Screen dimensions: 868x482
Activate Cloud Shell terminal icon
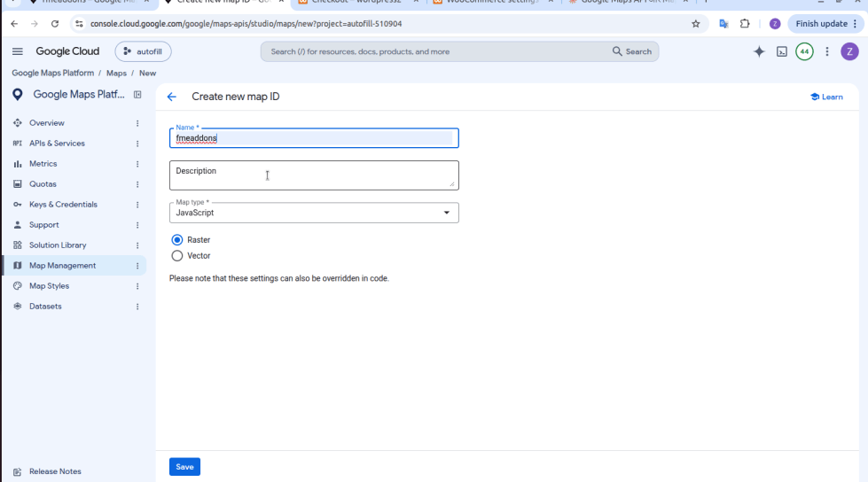[x=782, y=51]
